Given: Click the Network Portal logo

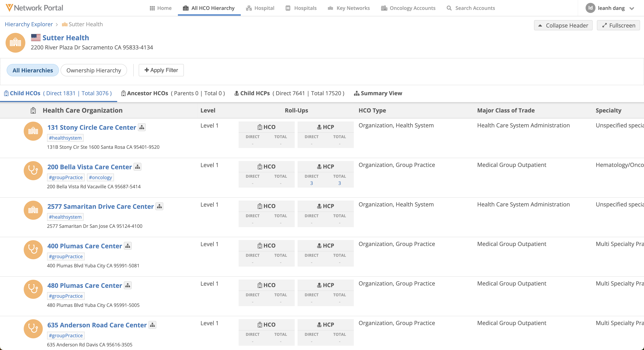Looking at the screenshot, I should coord(34,8).
